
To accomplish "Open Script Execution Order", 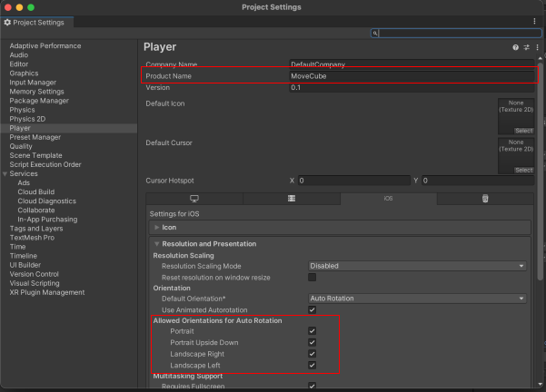I will click(x=45, y=164).
